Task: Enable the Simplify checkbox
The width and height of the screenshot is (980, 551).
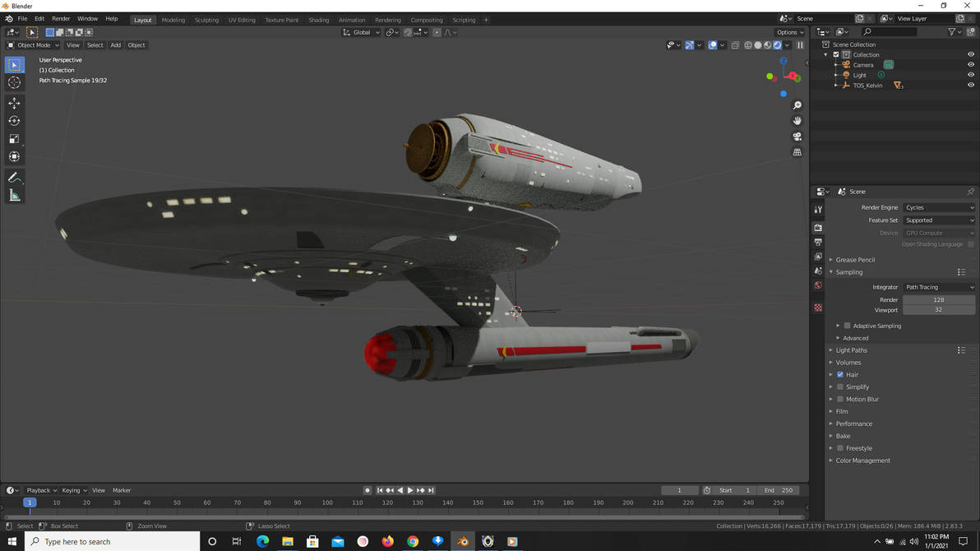Action: click(x=840, y=387)
